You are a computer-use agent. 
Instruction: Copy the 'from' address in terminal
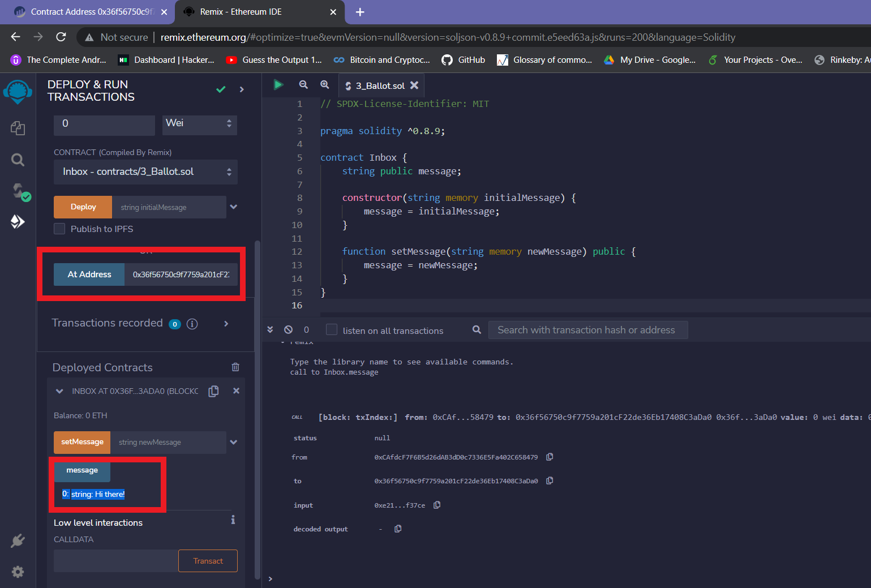click(550, 457)
